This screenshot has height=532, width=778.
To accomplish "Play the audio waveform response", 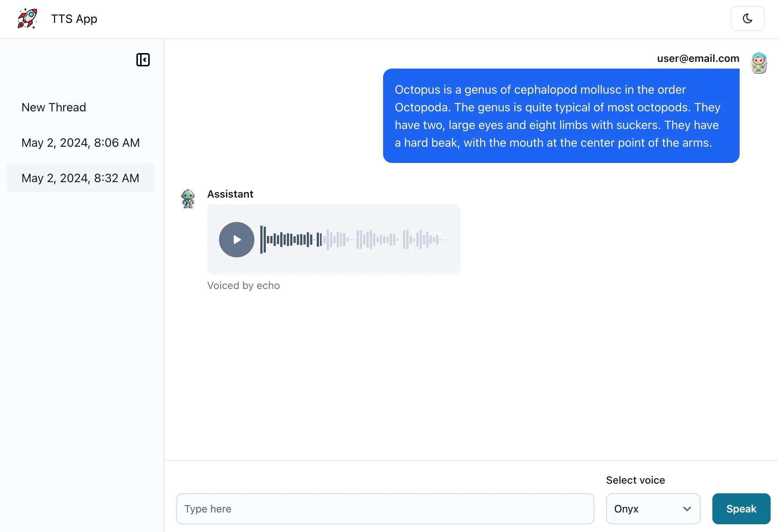I will 236,239.
